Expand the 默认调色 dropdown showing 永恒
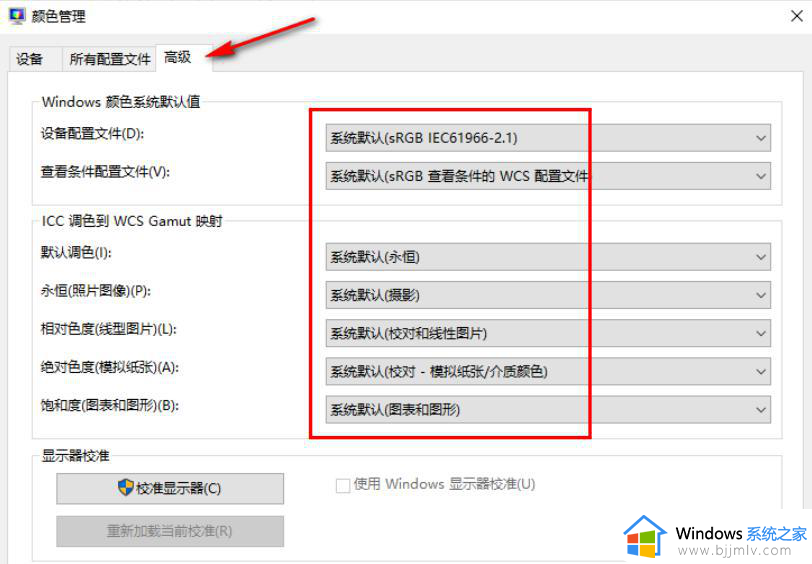812x564 pixels. [548, 257]
